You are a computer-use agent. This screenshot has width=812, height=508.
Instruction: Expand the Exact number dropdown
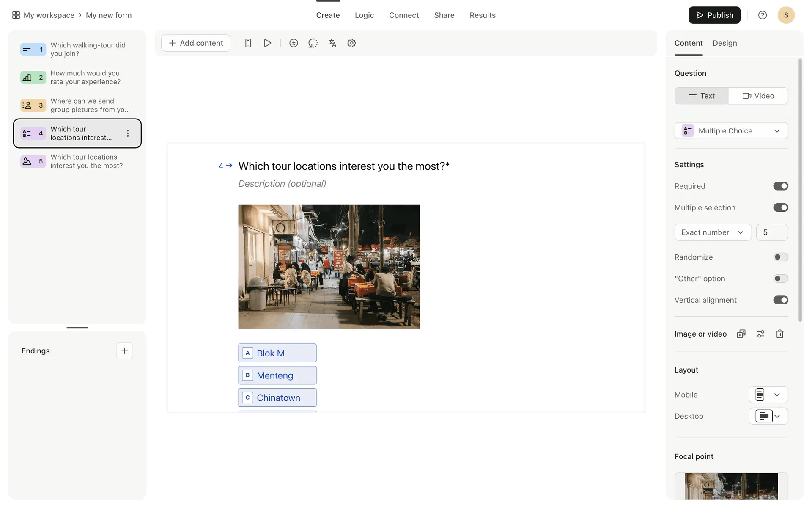click(x=713, y=232)
